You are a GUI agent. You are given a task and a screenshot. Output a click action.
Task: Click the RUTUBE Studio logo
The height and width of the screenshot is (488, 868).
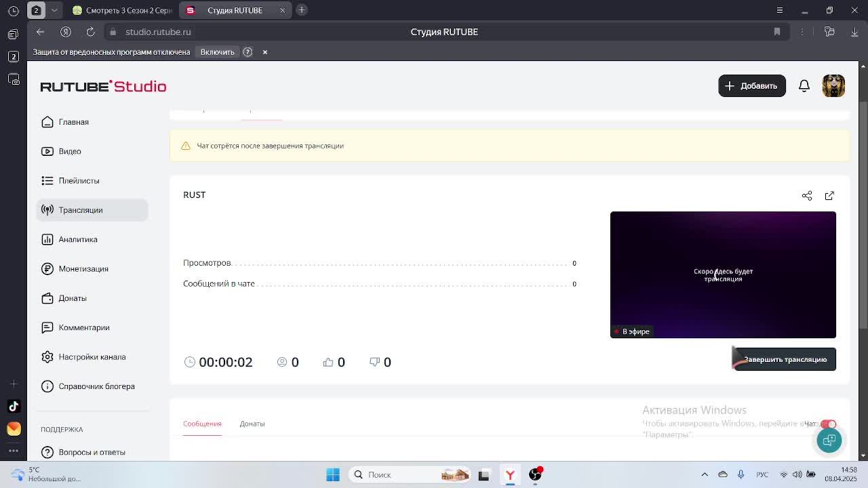(103, 86)
